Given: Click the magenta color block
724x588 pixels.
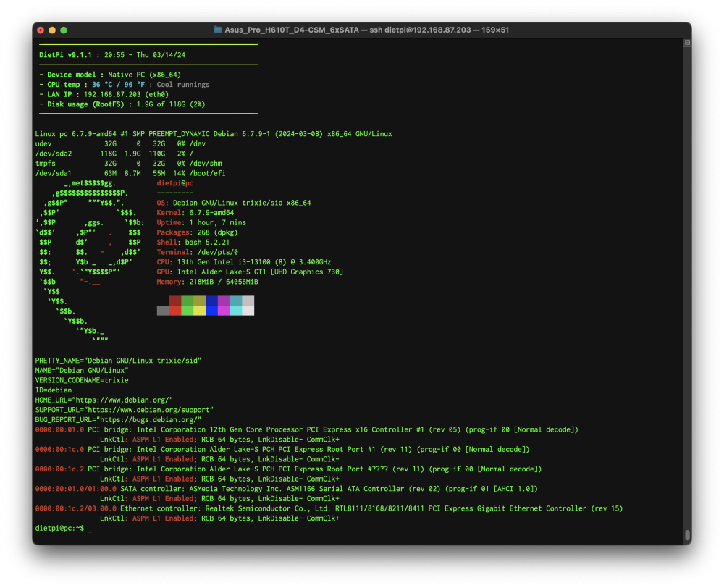Looking at the screenshot, I should [x=224, y=311].
